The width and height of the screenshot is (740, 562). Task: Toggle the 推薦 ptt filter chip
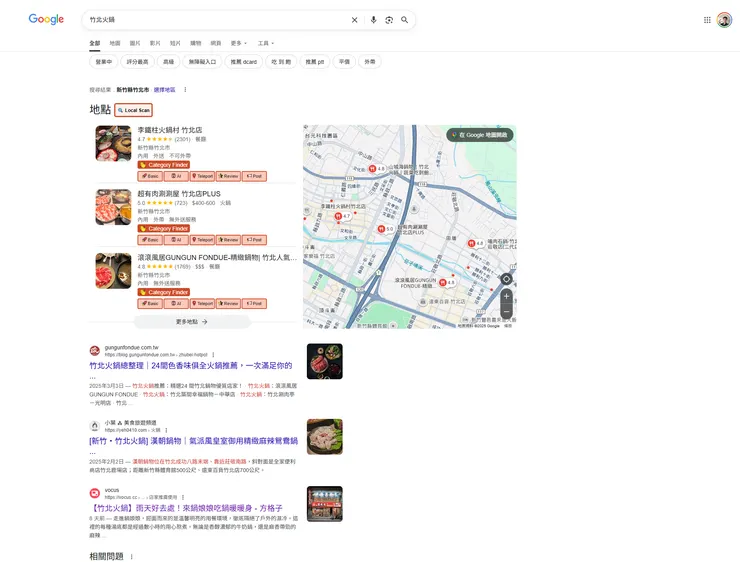314,62
